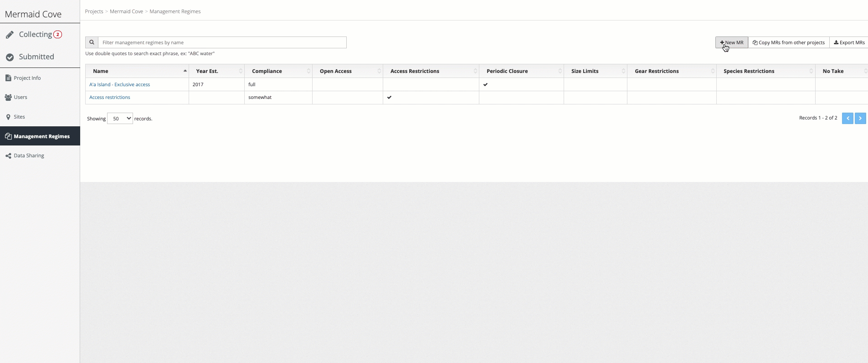This screenshot has width=868, height=363.
Task: Go to next page of records
Action: coord(860,118)
